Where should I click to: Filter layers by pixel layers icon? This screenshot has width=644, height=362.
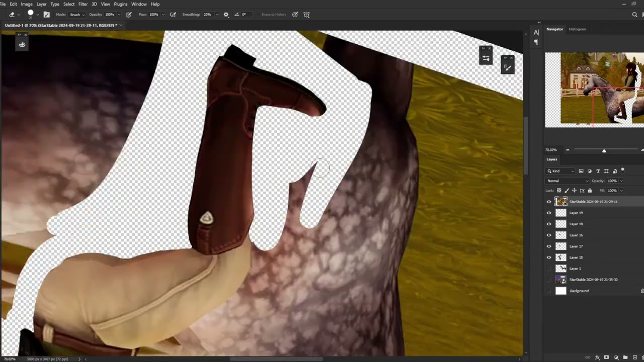(x=581, y=171)
